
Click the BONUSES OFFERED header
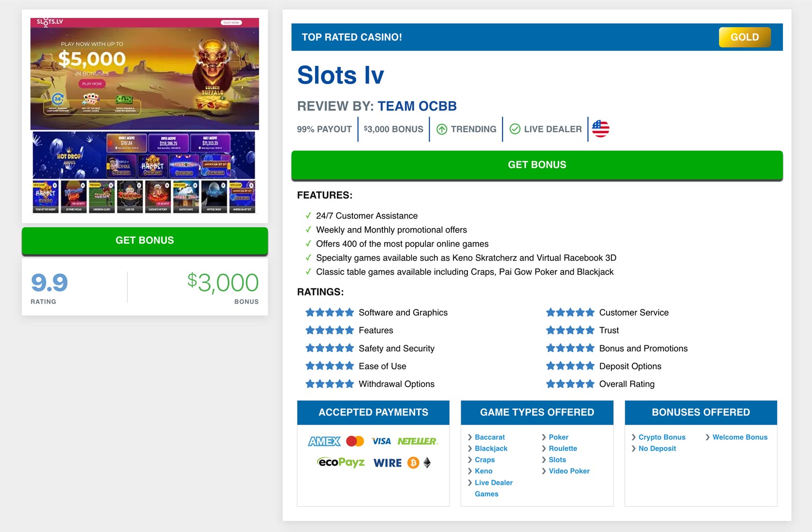[701, 413]
